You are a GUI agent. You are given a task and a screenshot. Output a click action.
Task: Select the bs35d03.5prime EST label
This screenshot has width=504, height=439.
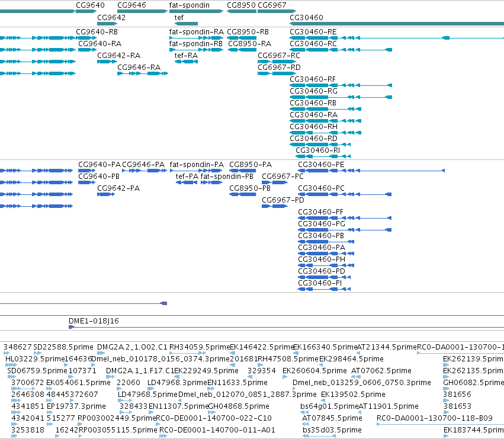click(x=332, y=431)
